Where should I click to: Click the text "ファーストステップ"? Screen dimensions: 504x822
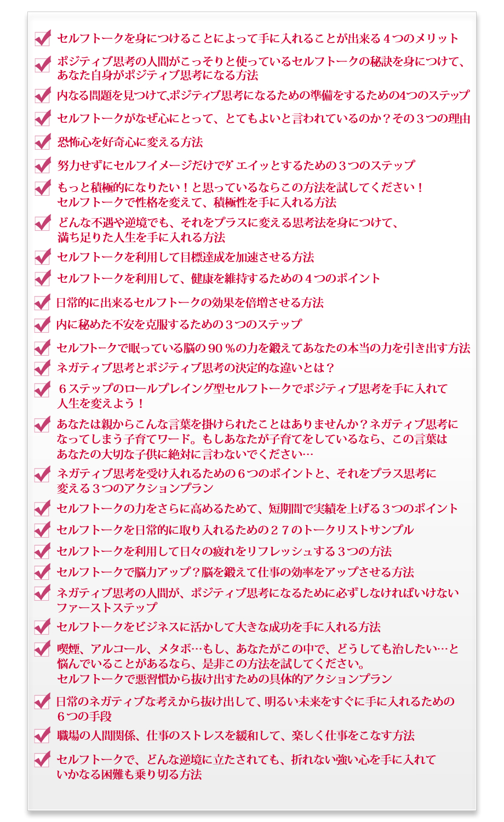pyautogui.click(x=107, y=608)
